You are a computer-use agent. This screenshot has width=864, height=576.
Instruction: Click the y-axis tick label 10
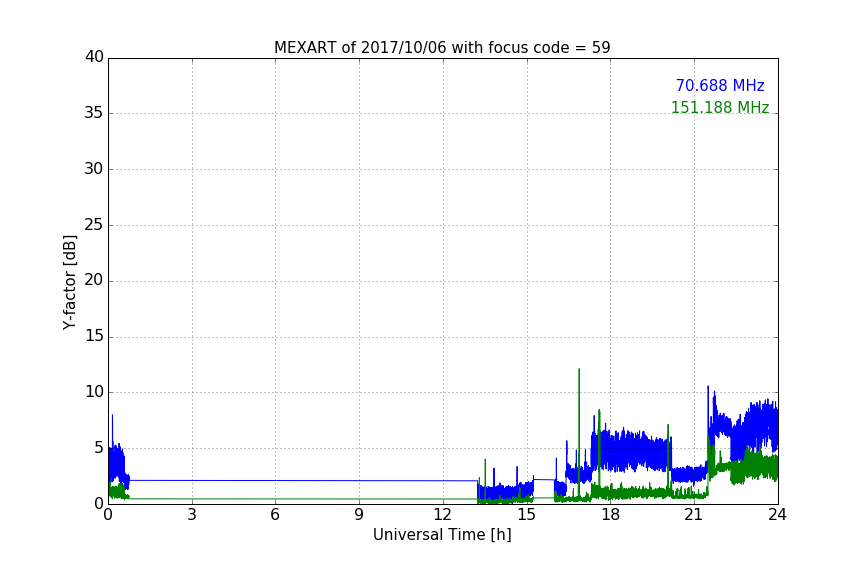tap(94, 392)
